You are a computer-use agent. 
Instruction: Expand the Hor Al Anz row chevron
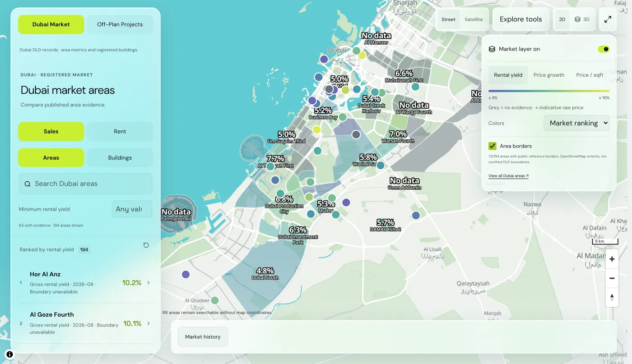[149, 283]
